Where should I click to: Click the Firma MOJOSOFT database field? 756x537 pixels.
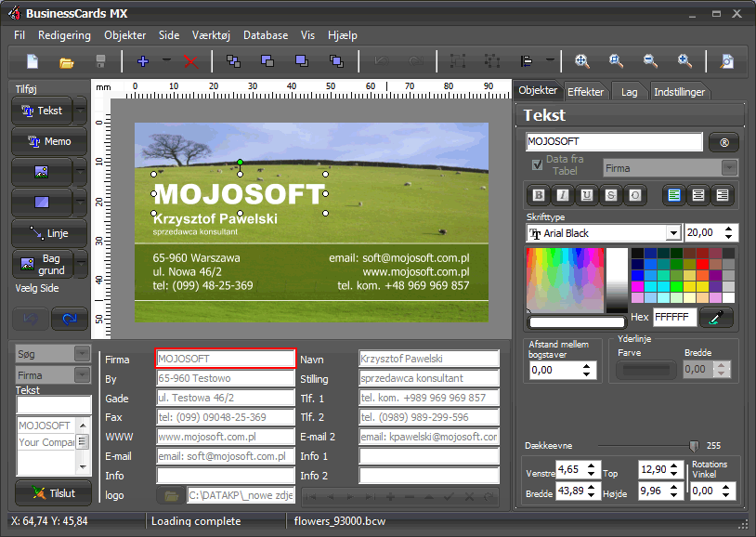[x=225, y=359]
